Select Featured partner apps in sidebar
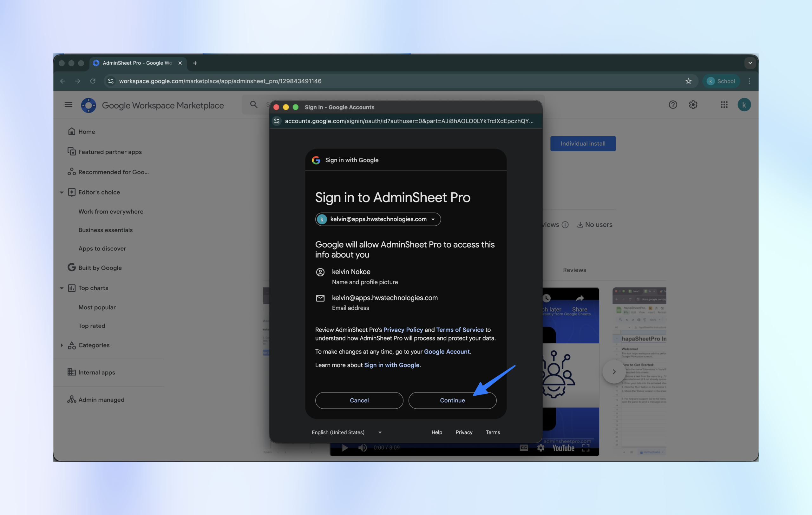812x515 pixels. 110,152
